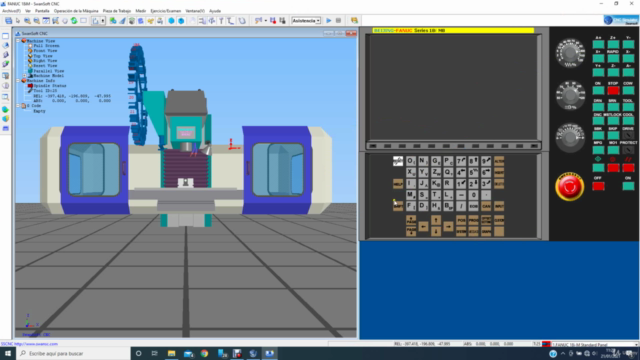Click the up arrow cursor key
Image resolution: width=640 pixels, height=360 pixels.
tap(436, 220)
